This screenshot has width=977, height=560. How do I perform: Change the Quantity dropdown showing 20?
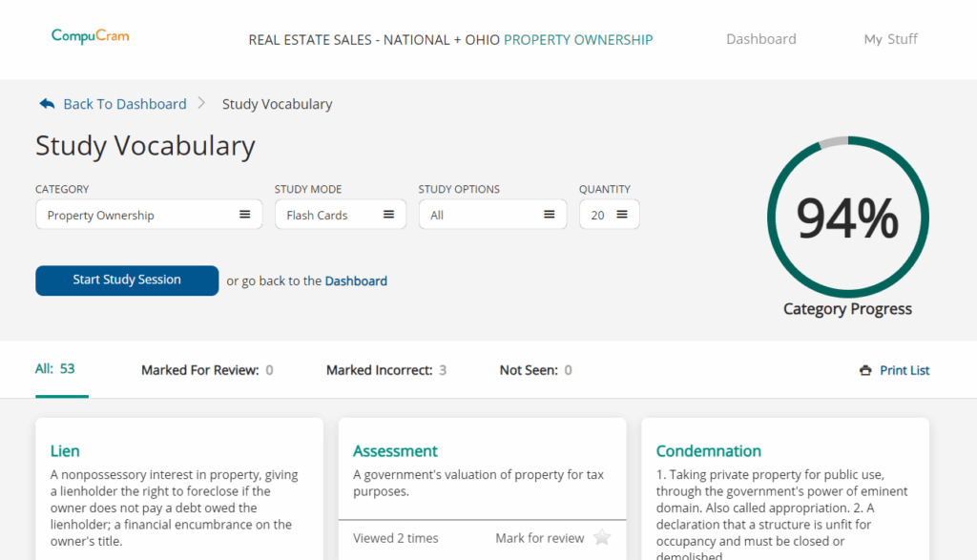coord(609,215)
